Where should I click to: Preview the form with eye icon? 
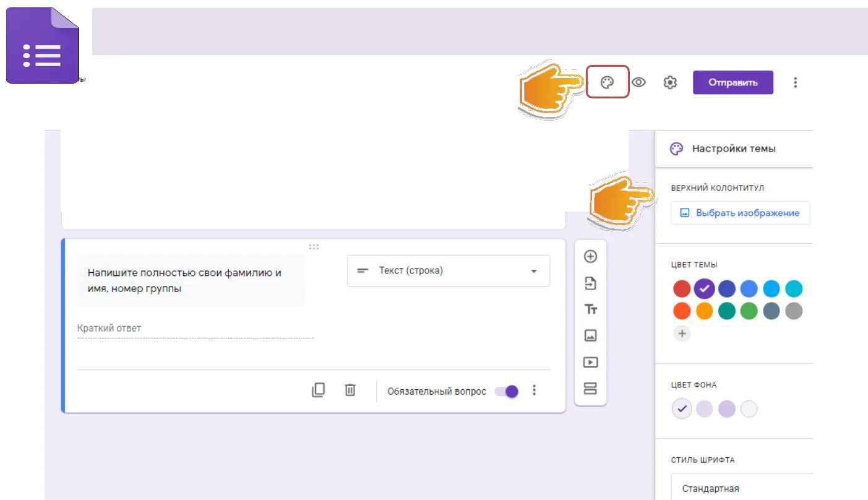coord(638,82)
